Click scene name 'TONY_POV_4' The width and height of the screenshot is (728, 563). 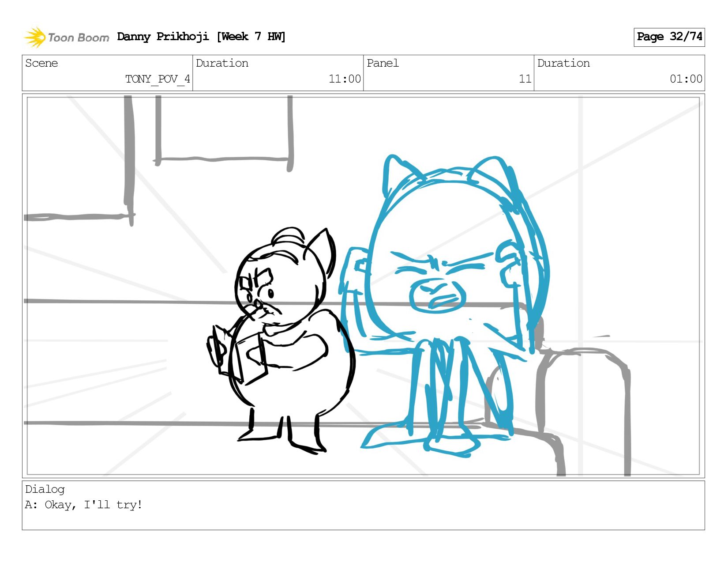point(158,79)
